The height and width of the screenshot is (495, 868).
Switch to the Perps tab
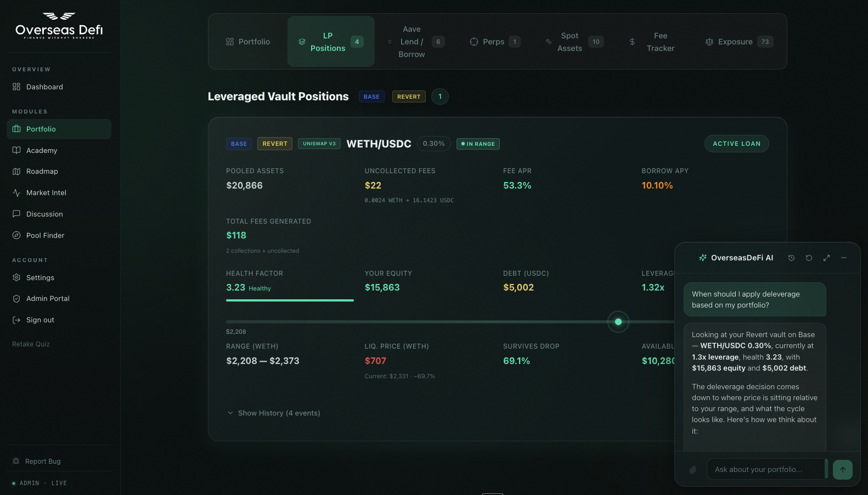click(495, 42)
